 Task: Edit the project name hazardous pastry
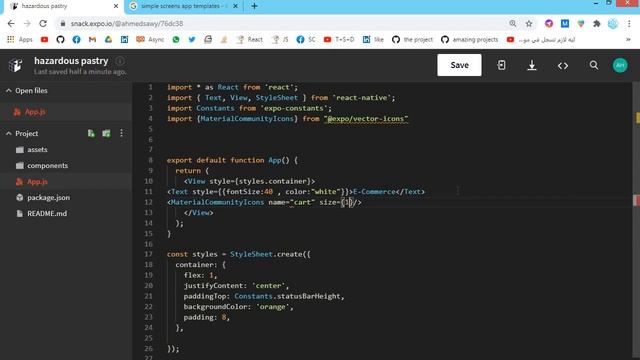71,61
